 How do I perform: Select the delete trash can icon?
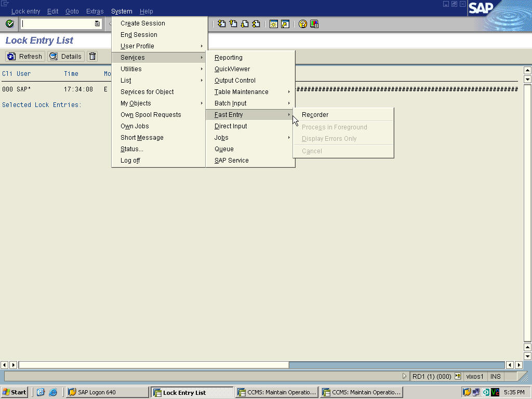pyautogui.click(x=92, y=56)
